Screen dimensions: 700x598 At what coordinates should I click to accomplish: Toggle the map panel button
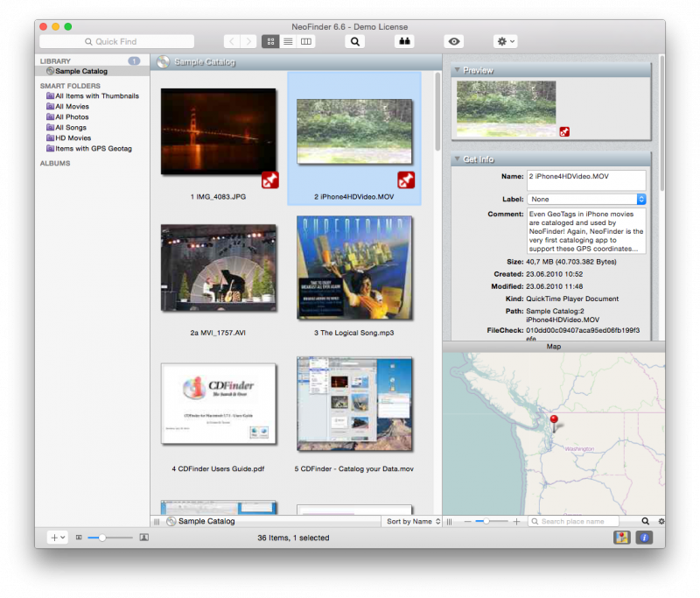(x=622, y=538)
